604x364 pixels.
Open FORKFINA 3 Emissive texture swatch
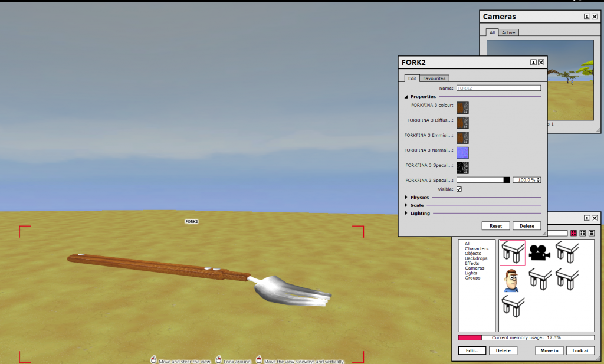(462, 137)
